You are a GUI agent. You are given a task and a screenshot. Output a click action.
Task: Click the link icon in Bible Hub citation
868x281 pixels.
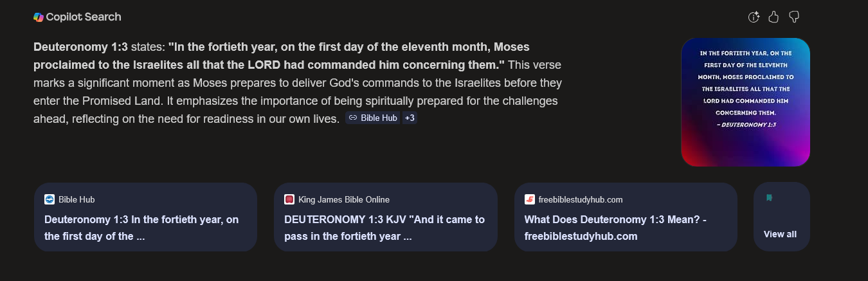[x=353, y=118]
